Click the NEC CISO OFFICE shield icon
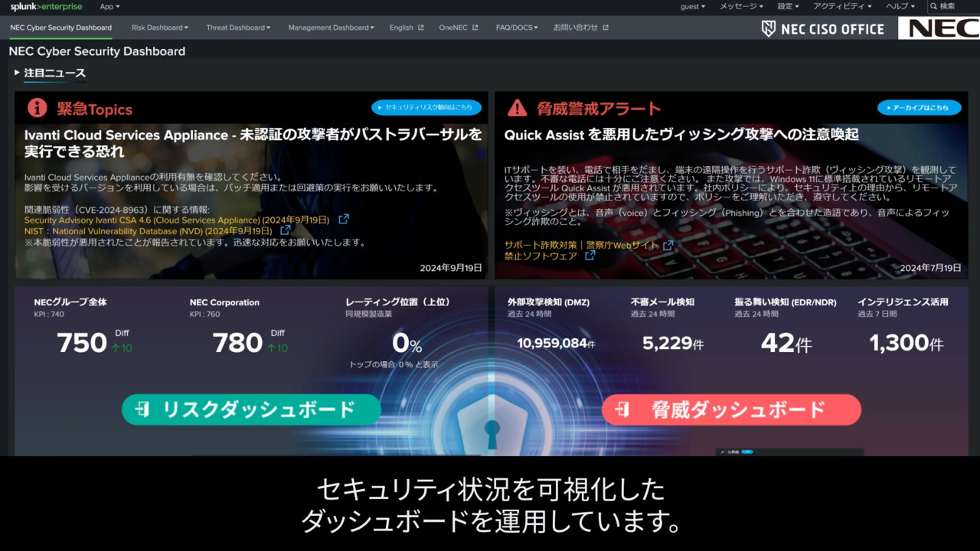This screenshot has width=980, height=551. 768,29
